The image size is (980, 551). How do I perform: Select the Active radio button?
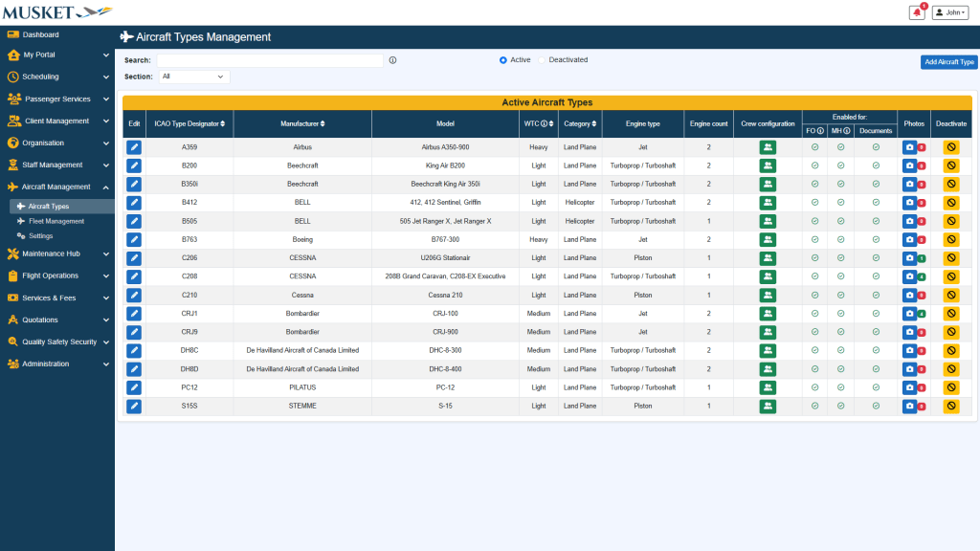pos(503,60)
